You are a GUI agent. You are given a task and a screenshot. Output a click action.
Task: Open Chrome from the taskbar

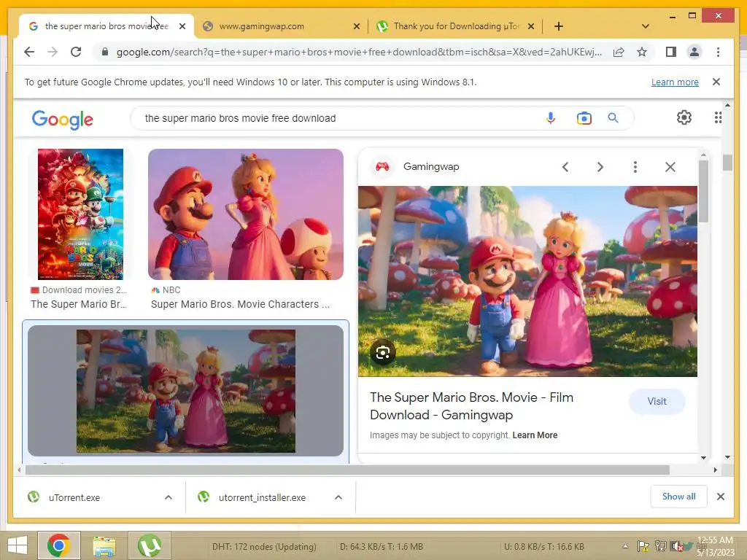pyautogui.click(x=59, y=545)
